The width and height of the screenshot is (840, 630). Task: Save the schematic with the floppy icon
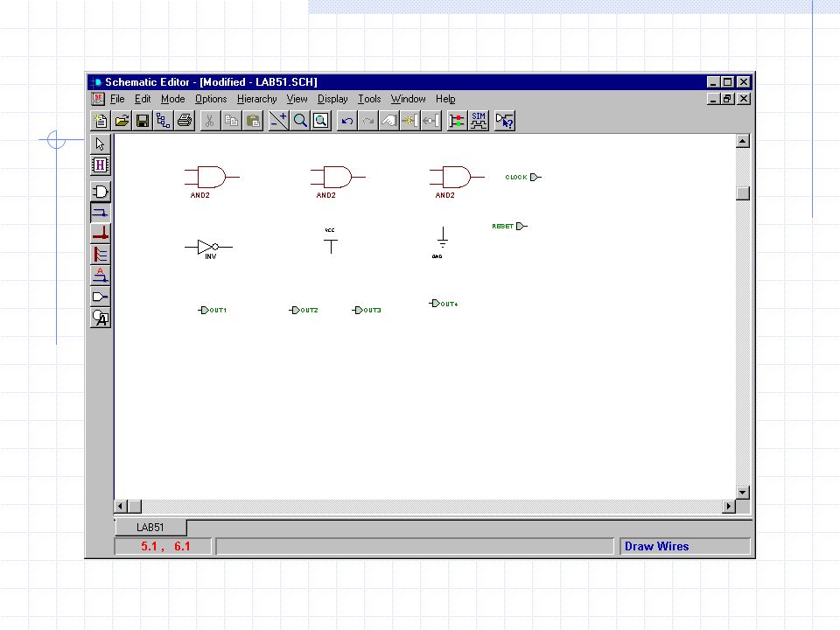point(143,121)
